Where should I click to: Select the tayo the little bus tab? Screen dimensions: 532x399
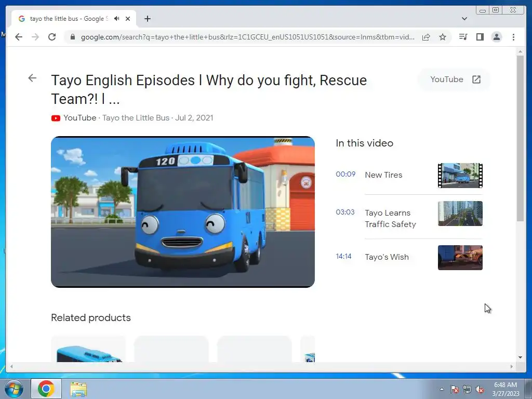(x=74, y=19)
